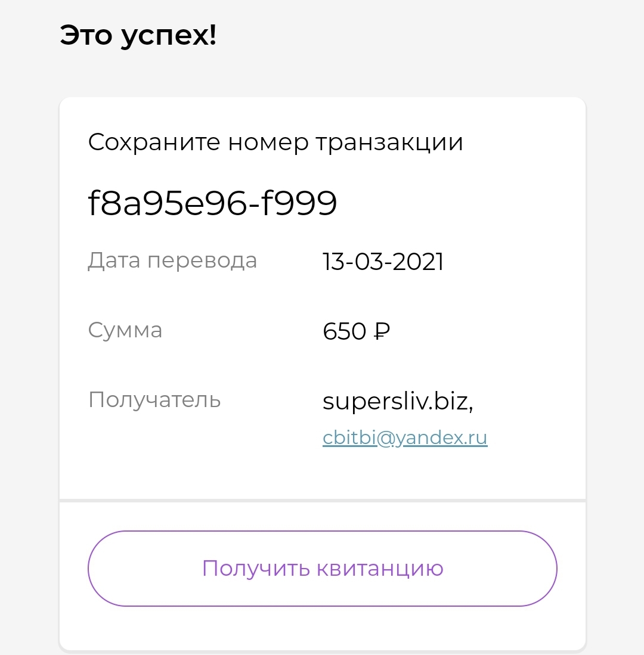
Task: Click the word квитанцию inside the button
Action: pyautogui.click(x=379, y=569)
